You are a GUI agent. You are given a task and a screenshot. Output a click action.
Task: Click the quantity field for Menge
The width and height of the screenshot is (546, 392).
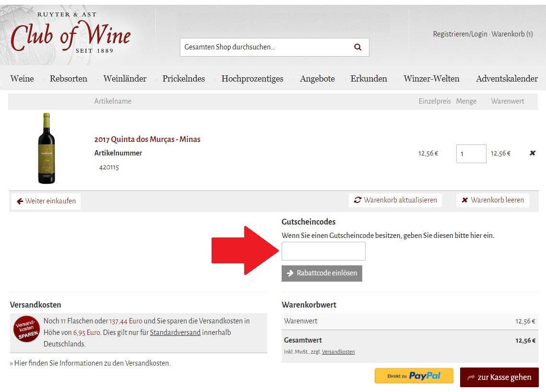[471, 154]
